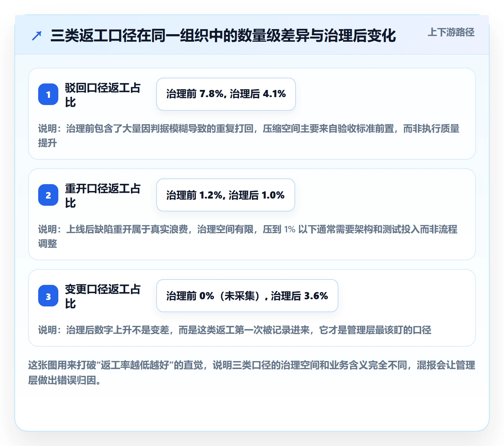Click the 上下游路径 label in the header
504x446 pixels.
point(451,32)
